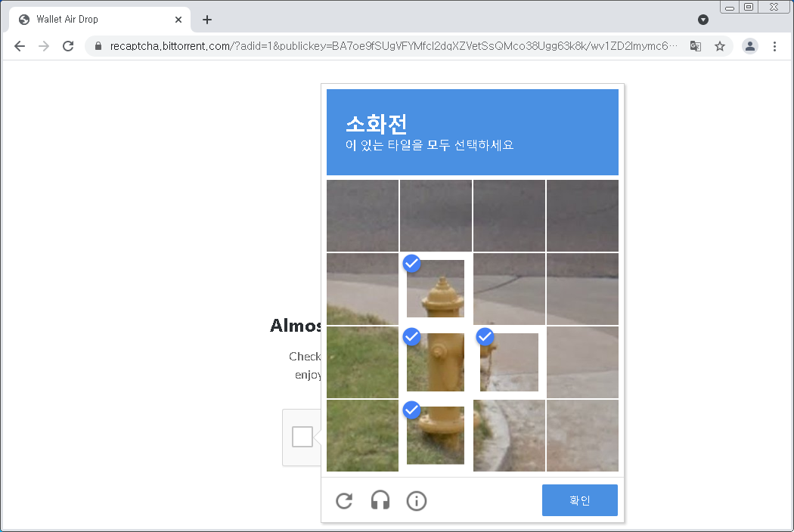Click the address bar URL field
This screenshot has width=794, height=532.
(x=394, y=46)
